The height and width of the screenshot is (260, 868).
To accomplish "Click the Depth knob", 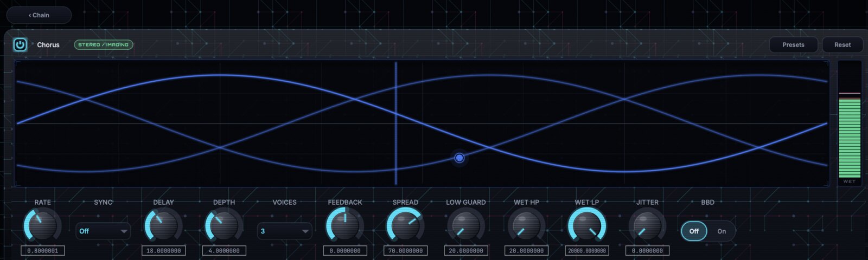I will [224, 225].
